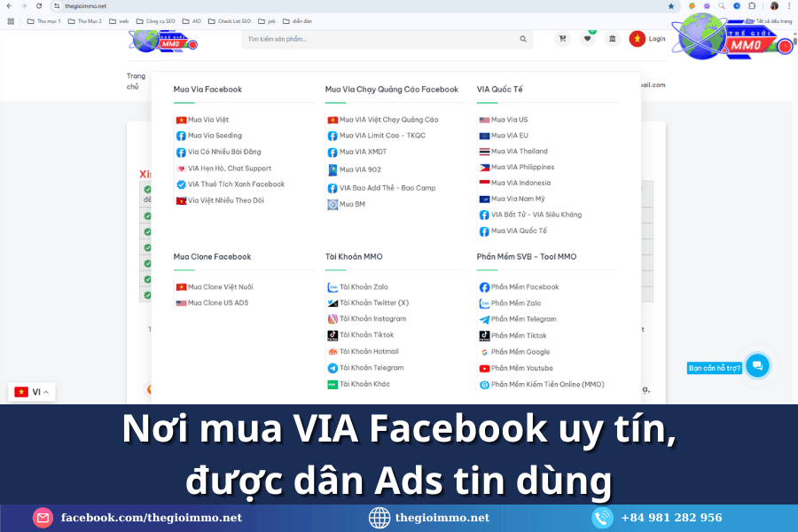Expand the VI language selector
Screen dimensions: 798x532
(x=31, y=392)
